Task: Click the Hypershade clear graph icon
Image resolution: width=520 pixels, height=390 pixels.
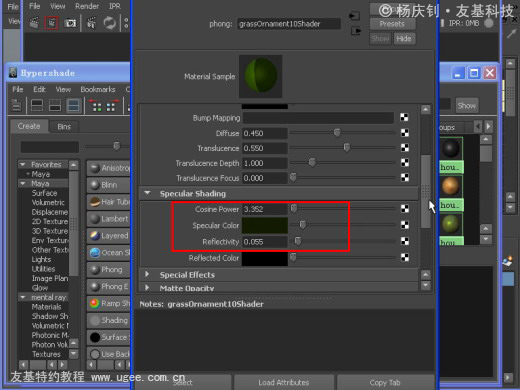Action: [96, 105]
